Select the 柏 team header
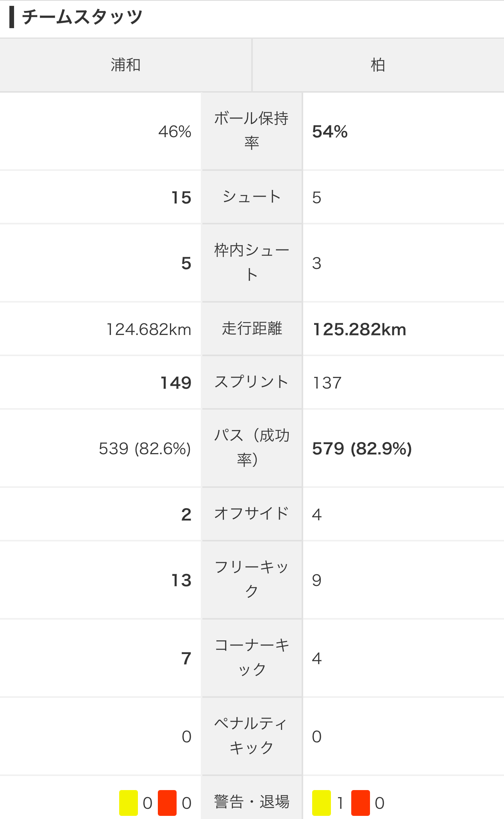504x819 pixels. [x=378, y=65]
